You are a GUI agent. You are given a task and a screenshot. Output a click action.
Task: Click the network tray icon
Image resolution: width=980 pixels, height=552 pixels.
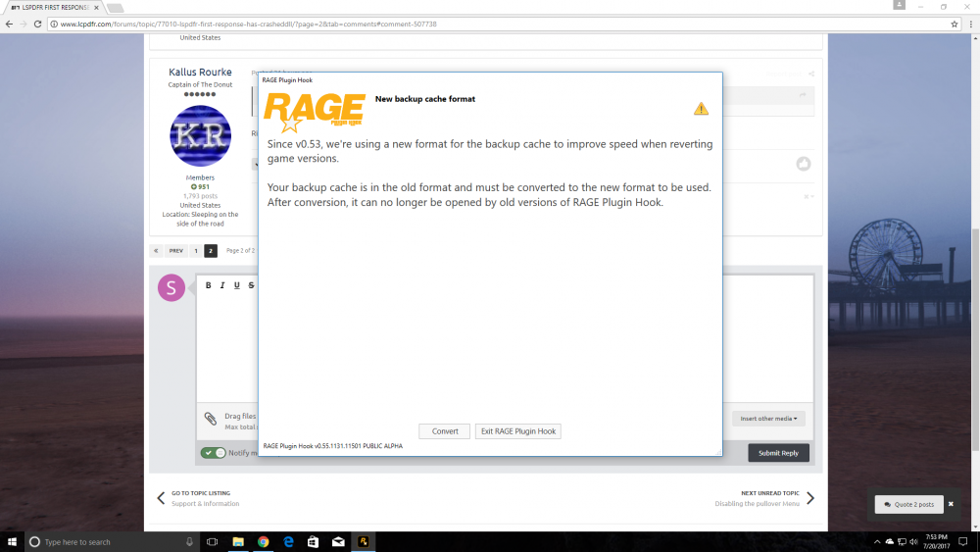pyautogui.click(x=902, y=542)
